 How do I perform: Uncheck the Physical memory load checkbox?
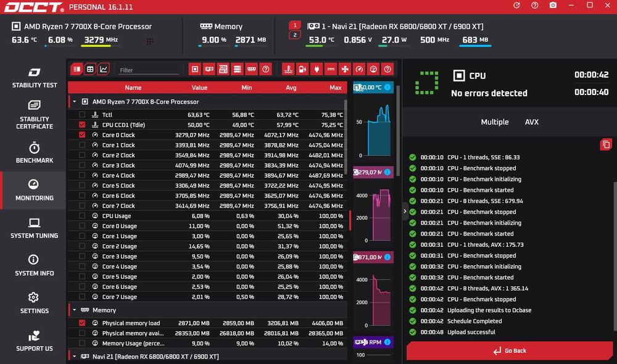(x=82, y=323)
